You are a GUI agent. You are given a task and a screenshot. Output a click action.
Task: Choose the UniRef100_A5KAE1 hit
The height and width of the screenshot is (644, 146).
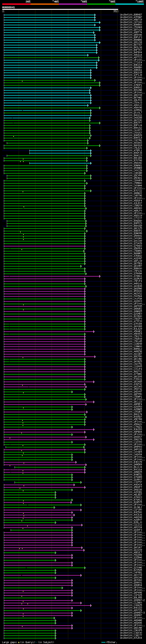pyautogui.click(x=131, y=331)
